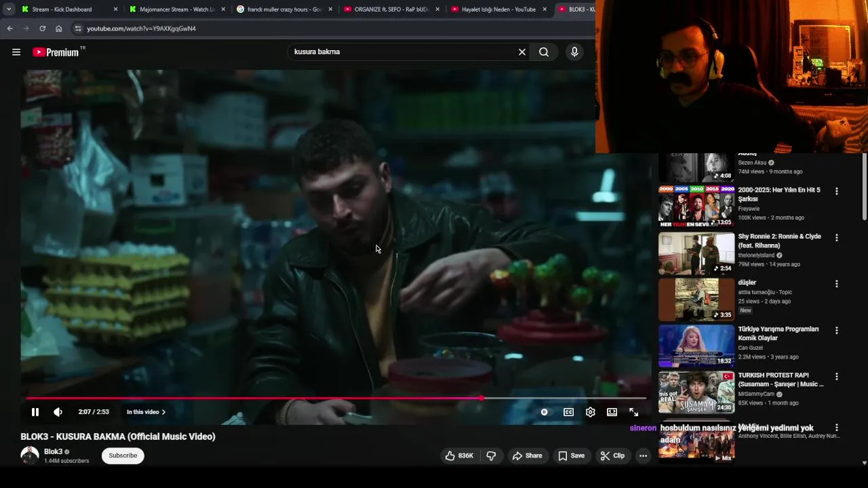Like the video with 836K likes
The image size is (868, 488).
coord(459,455)
